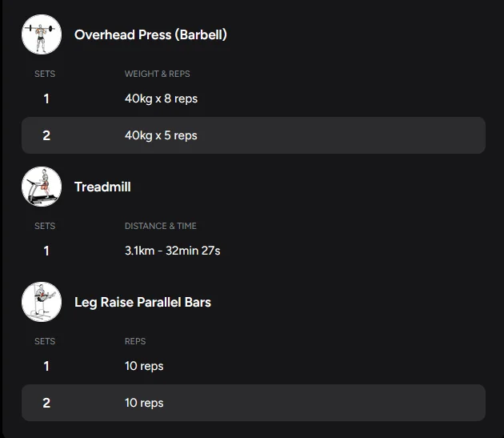Image resolution: width=504 pixels, height=438 pixels.
Task: Click the DISTANCE & TIME column header
Action: click(160, 226)
